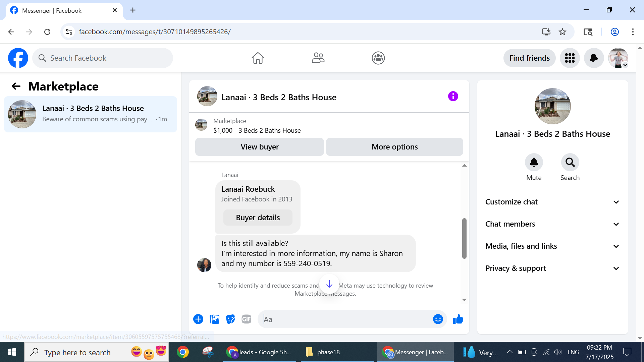The width and height of the screenshot is (644, 362).
Task: Click the View buyer button
Action: 259,147
